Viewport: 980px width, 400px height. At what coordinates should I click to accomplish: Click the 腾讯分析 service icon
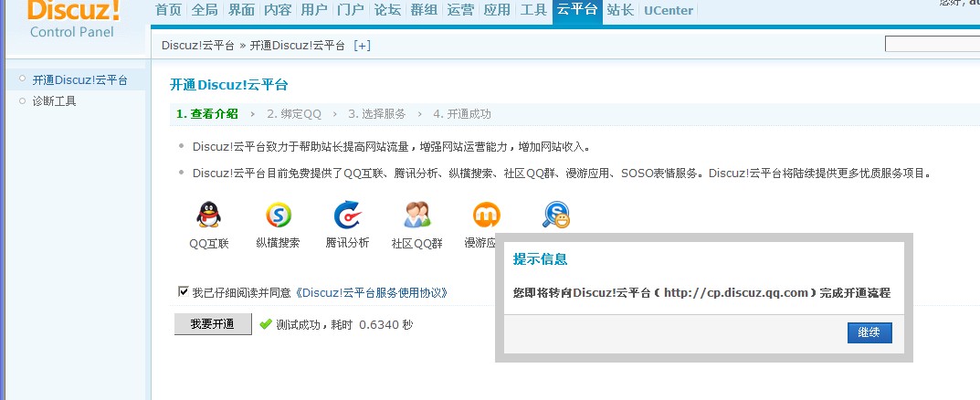[x=347, y=215]
